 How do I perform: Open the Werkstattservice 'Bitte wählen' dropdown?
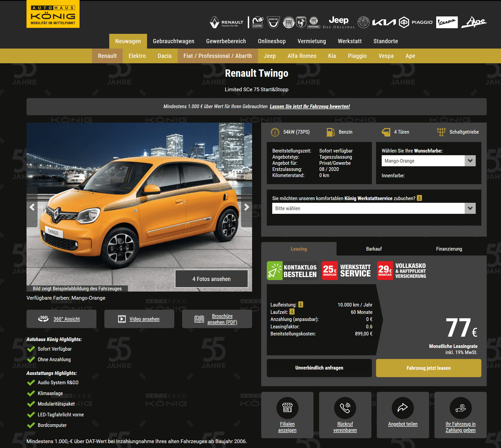pyautogui.click(x=374, y=208)
